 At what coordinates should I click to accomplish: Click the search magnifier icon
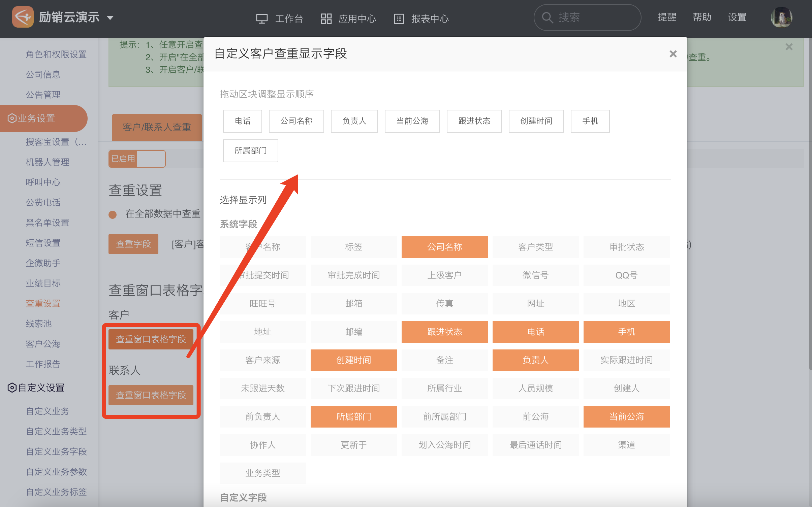547,18
